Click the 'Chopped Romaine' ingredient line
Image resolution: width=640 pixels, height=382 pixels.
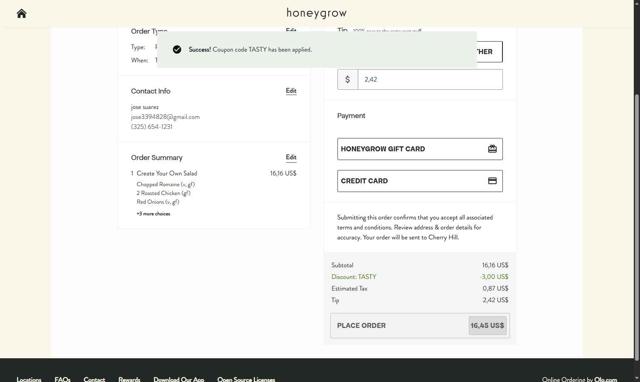[166, 184]
